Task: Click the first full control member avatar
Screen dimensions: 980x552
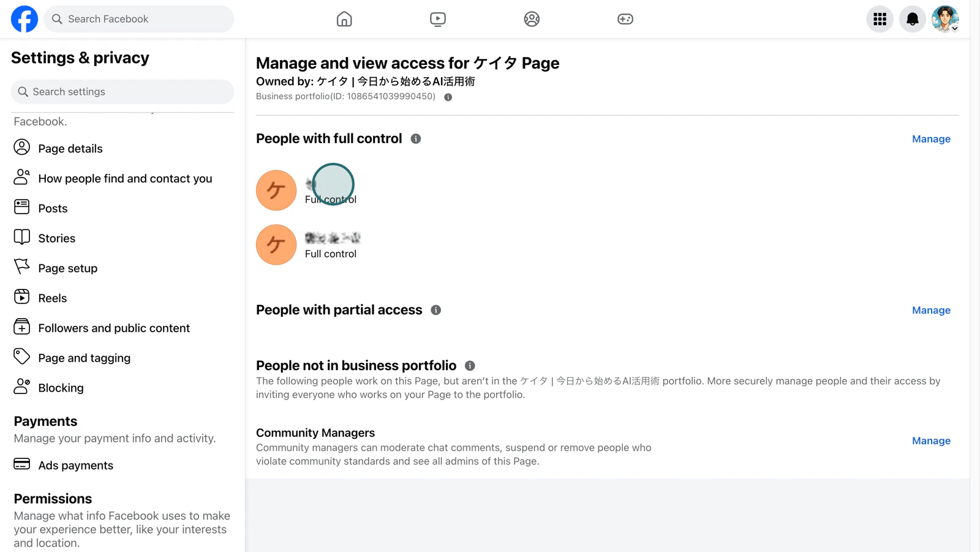Action: 276,190
